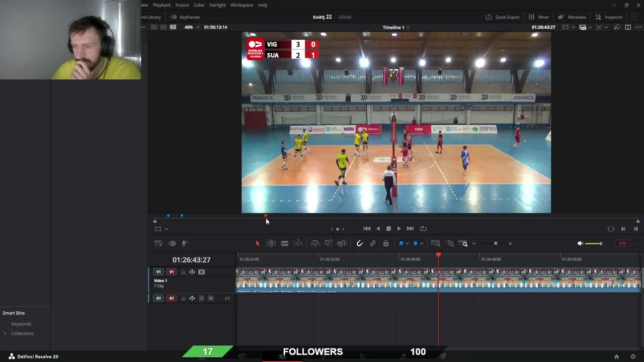Mute the A1 audio track
Screen dimensions: 644x362
click(211, 298)
